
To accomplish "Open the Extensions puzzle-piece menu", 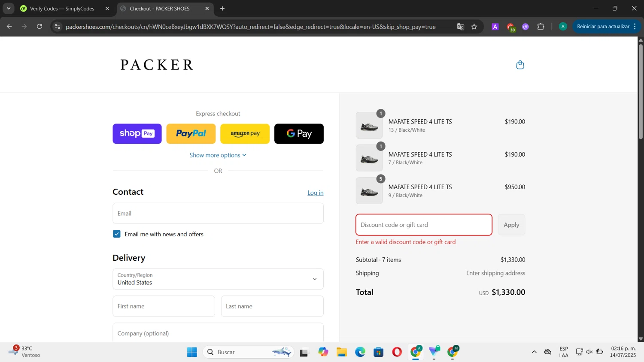I will point(541,27).
